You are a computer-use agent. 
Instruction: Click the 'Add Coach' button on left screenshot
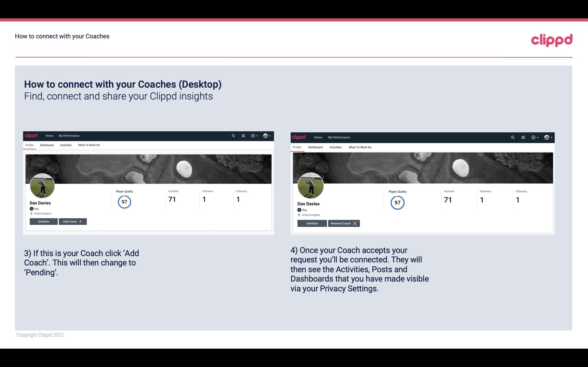click(72, 221)
